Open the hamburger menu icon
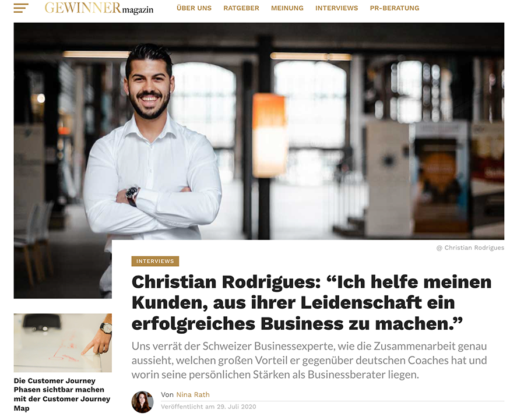Screen dimensions: 524x420 (21, 8)
